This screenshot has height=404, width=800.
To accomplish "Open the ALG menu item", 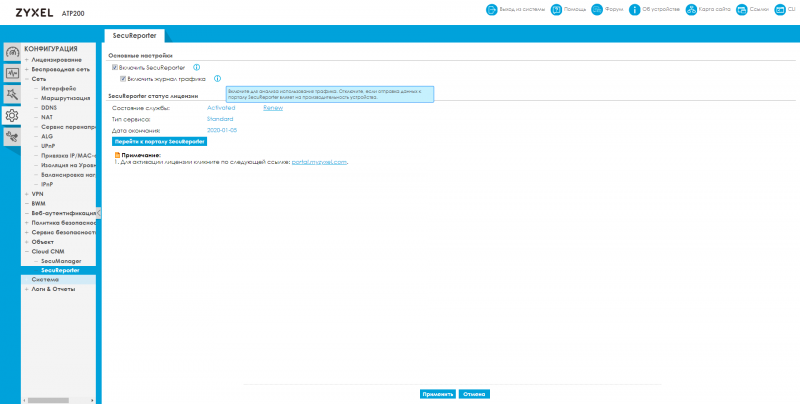I will [x=47, y=136].
